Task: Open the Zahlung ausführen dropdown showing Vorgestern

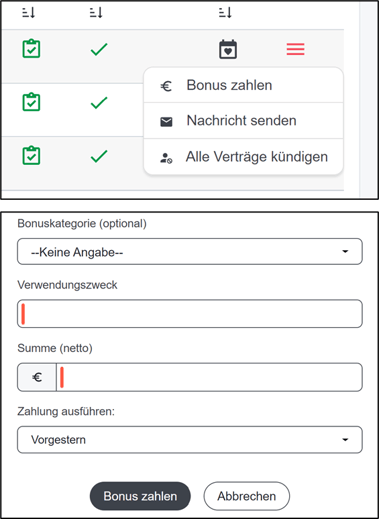Action: pos(190,440)
